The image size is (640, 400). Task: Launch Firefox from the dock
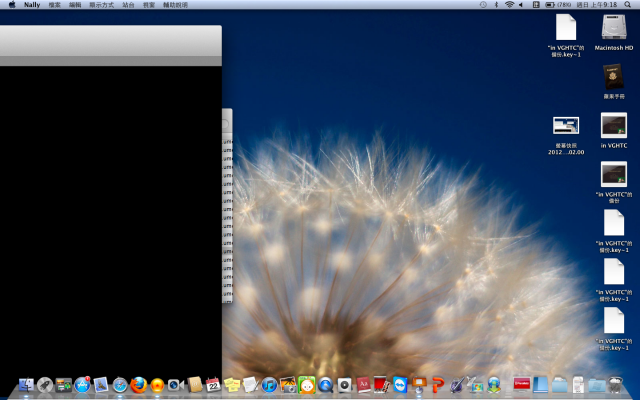(x=139, y=384)
